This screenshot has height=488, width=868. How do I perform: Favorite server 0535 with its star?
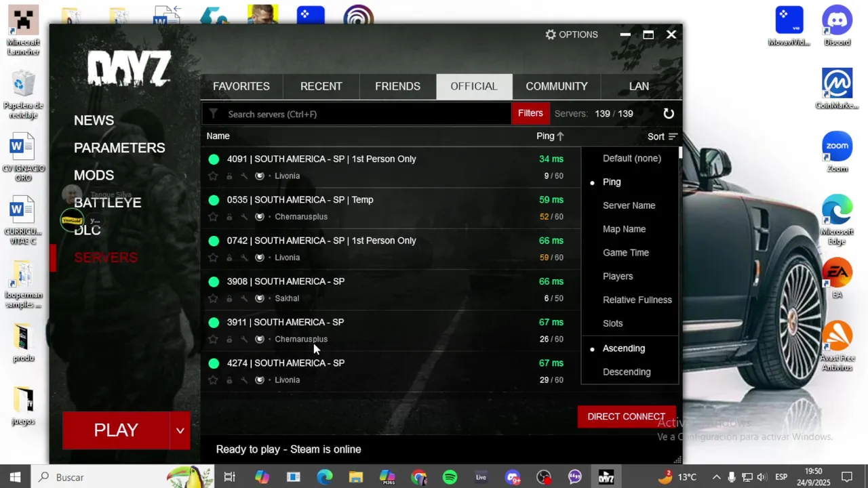[213, 217]
